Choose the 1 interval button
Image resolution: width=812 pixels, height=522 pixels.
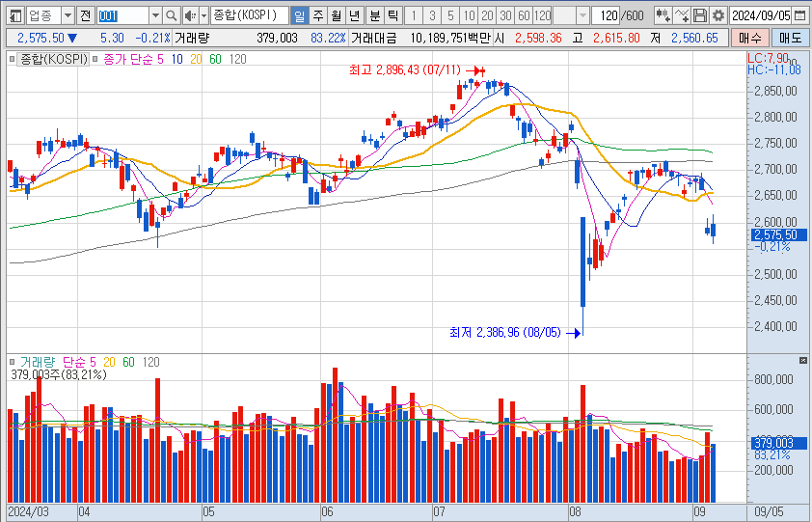414,16
